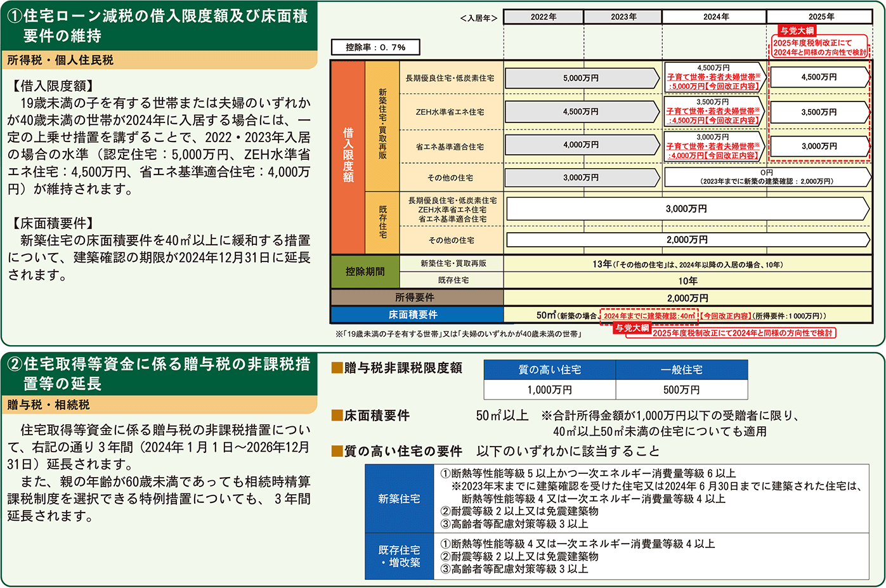
Task: Click the vertical 新築住宅・買取再販 label in 借入限度額
Action: tap(382, 124)
